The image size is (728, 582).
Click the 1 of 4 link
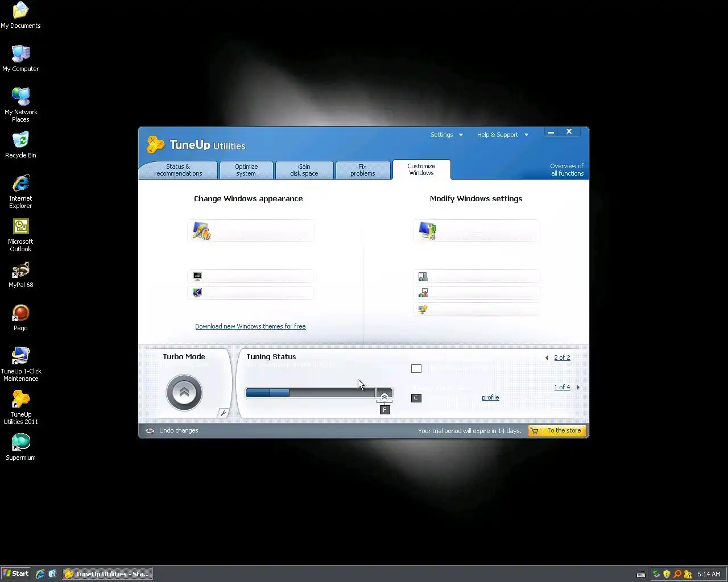tap(562, 388)
